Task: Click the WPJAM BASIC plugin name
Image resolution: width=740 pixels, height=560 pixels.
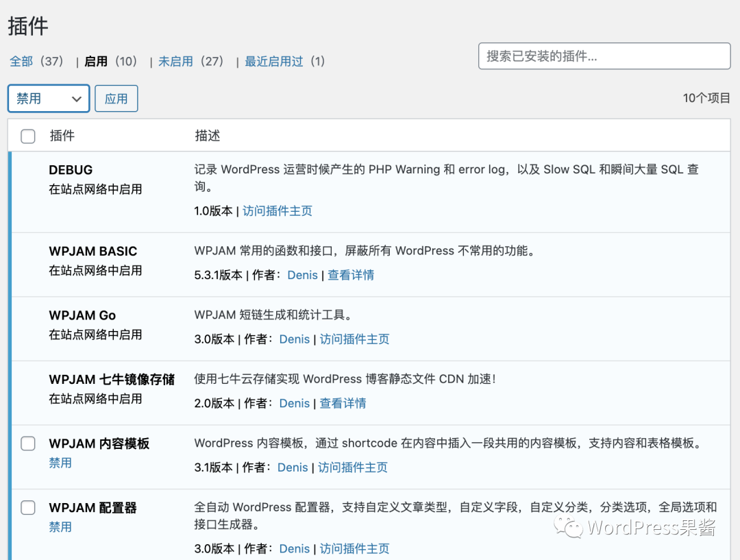Action: coord(93,251)
